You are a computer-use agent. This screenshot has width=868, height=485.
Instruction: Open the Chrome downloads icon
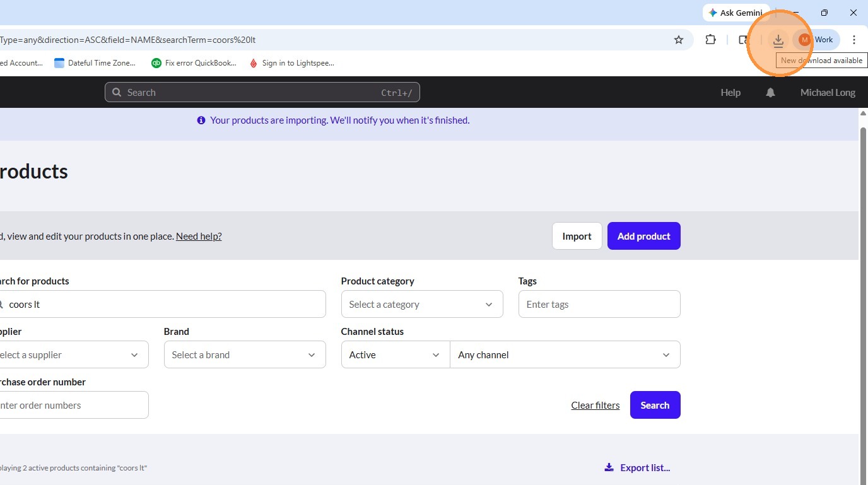[778, 40]
